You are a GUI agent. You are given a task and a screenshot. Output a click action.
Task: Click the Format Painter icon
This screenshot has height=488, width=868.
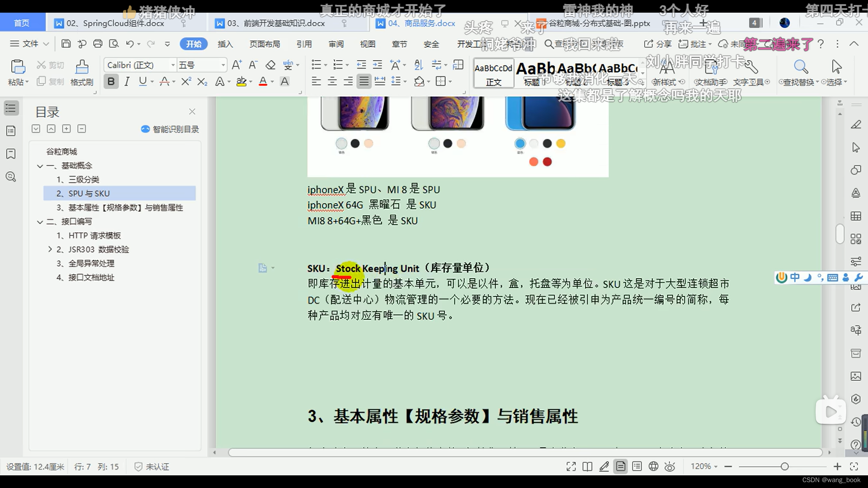click(x=82, y=66)
